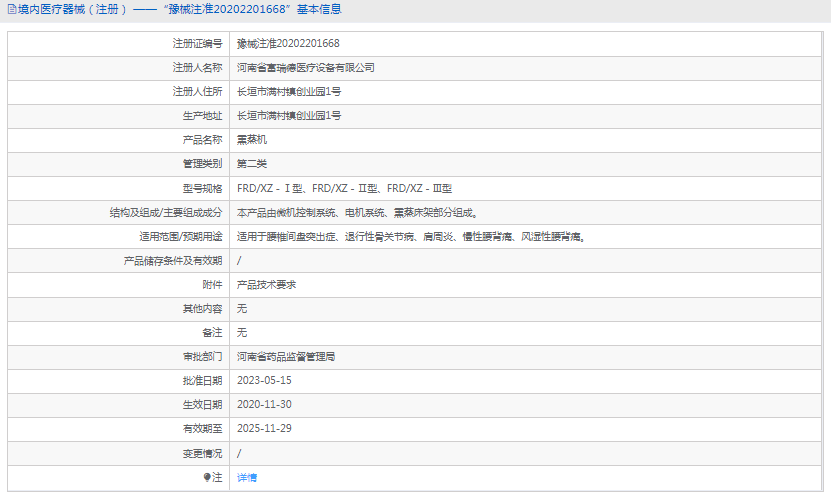Click the 产品技术要求 attachment value
This screenshot has width=831, height=494.
pos(267,285)
